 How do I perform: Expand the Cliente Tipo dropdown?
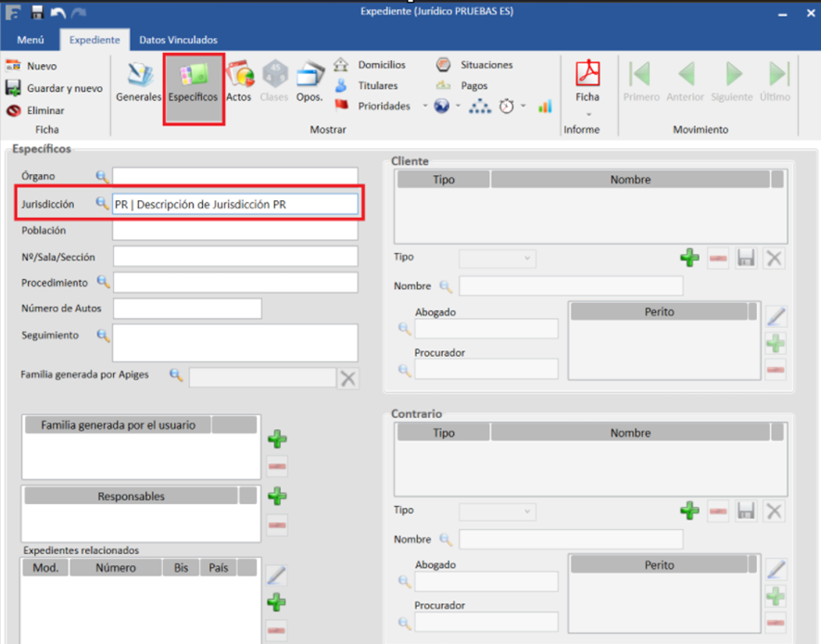coord(498,259)
